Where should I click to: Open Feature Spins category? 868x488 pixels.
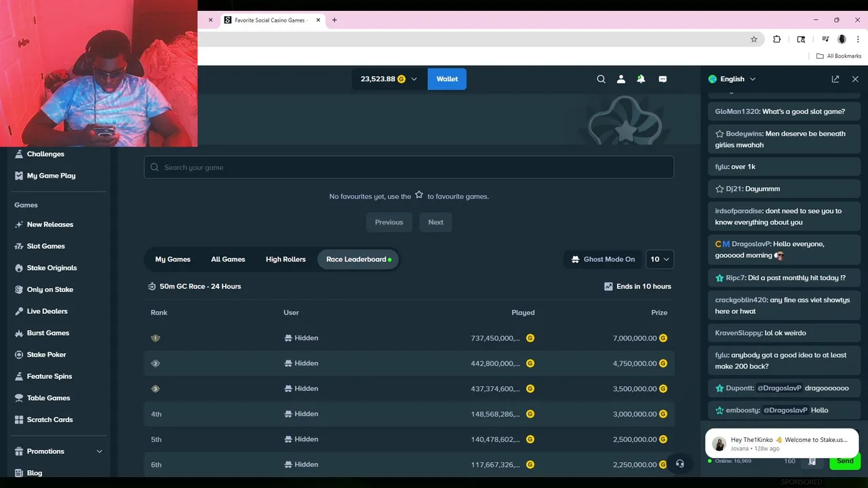click(x=43, y=376)
